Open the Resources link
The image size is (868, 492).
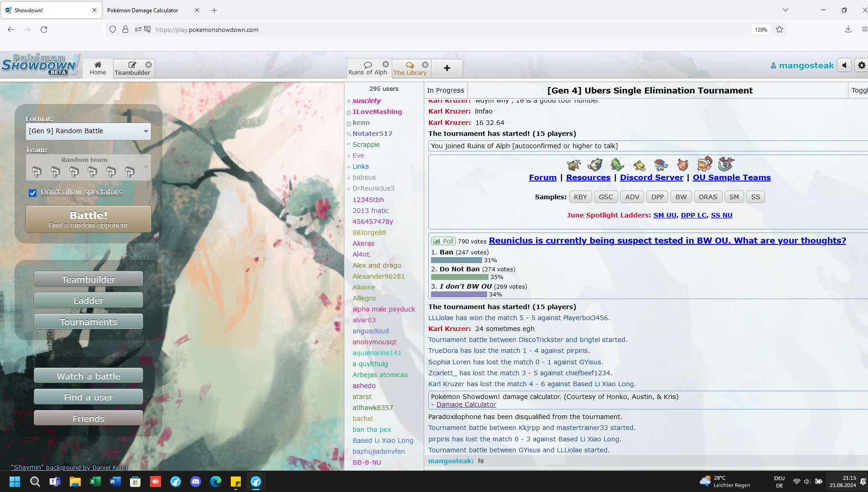(x=588, y=177)
